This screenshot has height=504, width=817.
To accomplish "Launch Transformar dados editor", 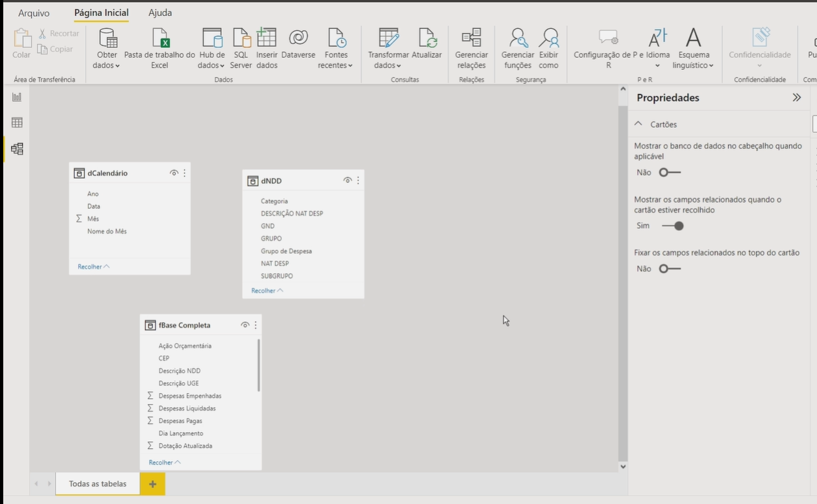I will [388, 48].
